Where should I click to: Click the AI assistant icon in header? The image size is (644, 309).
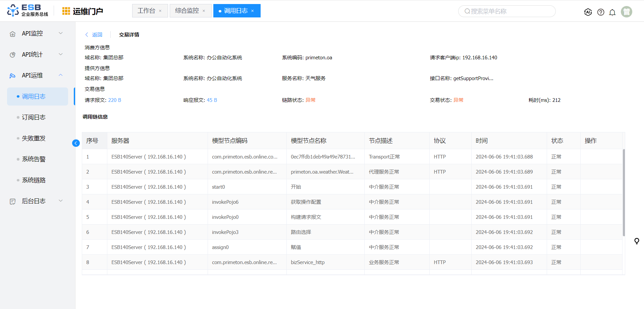pyautogui.click(x=588, y=12)
